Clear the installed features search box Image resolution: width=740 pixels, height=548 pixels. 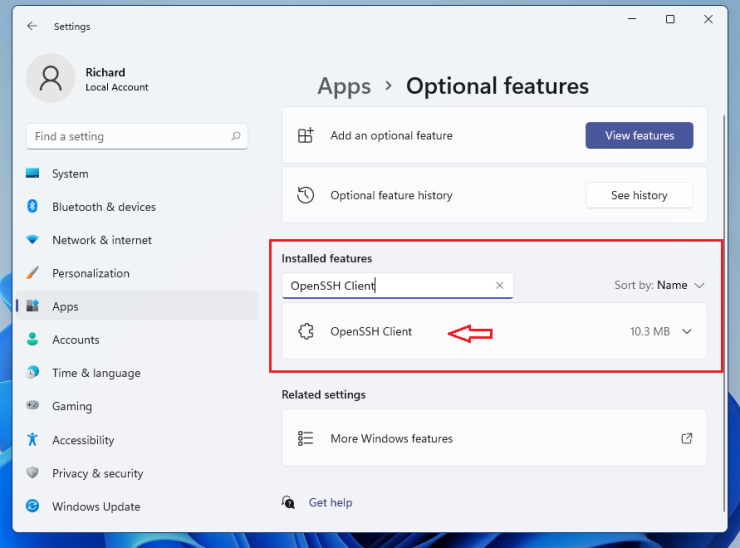[500, 286]
